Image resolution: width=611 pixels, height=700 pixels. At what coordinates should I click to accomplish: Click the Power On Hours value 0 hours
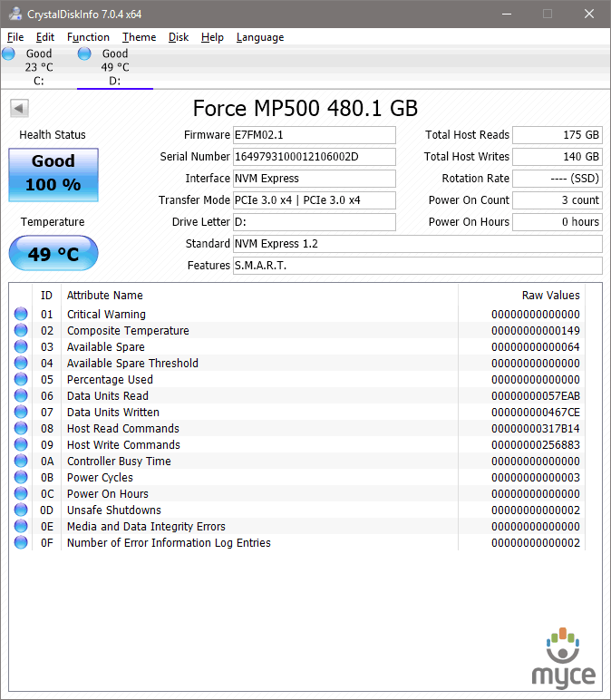(558, 222)
